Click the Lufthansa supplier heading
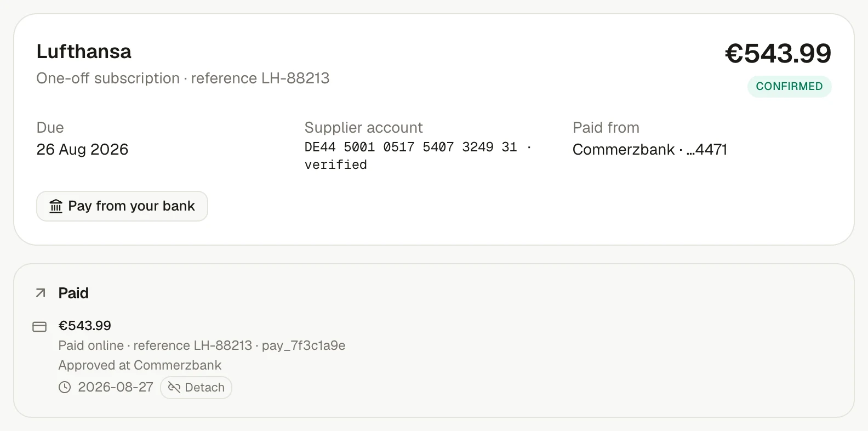 pos(84,52)
